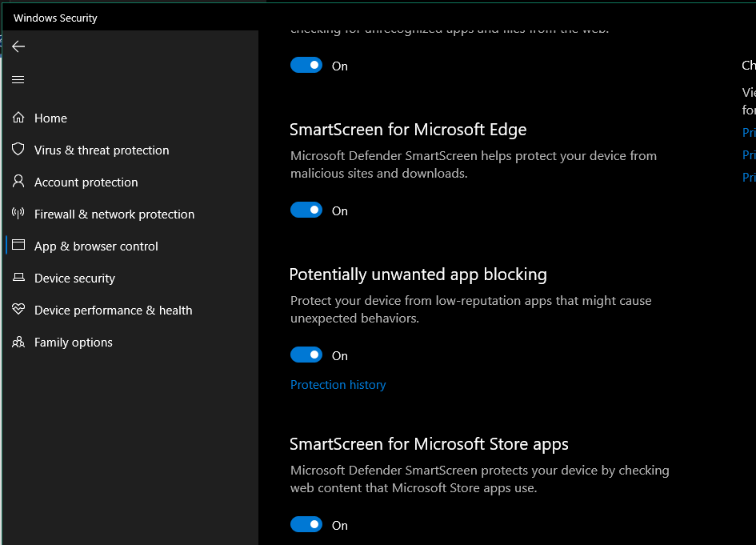Click the first truncated blue link at right edge
This screenshot has width=756, height=545.
click(x=749, y=133)
